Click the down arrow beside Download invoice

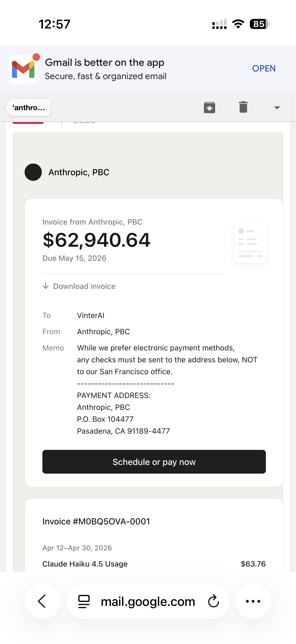coord(45,286)
